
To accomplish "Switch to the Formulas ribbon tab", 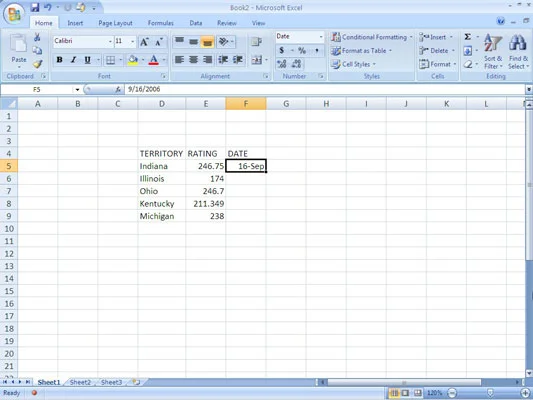I will (x=160, y=23).
